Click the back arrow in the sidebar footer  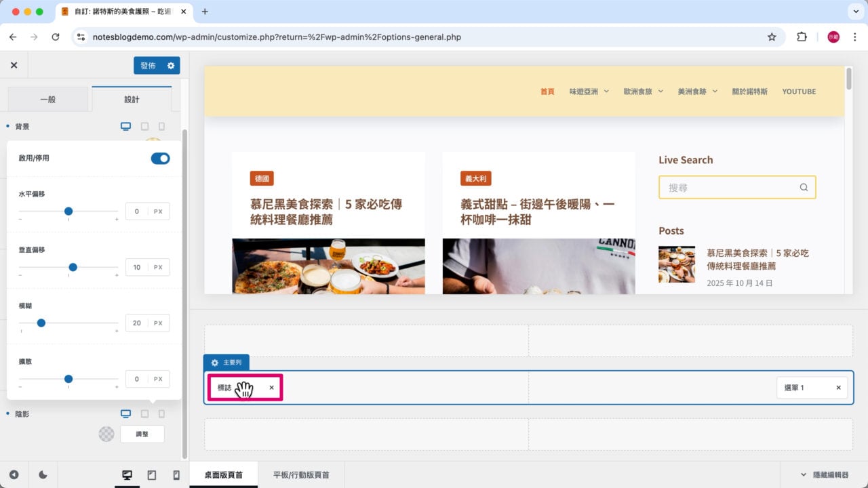13,474
